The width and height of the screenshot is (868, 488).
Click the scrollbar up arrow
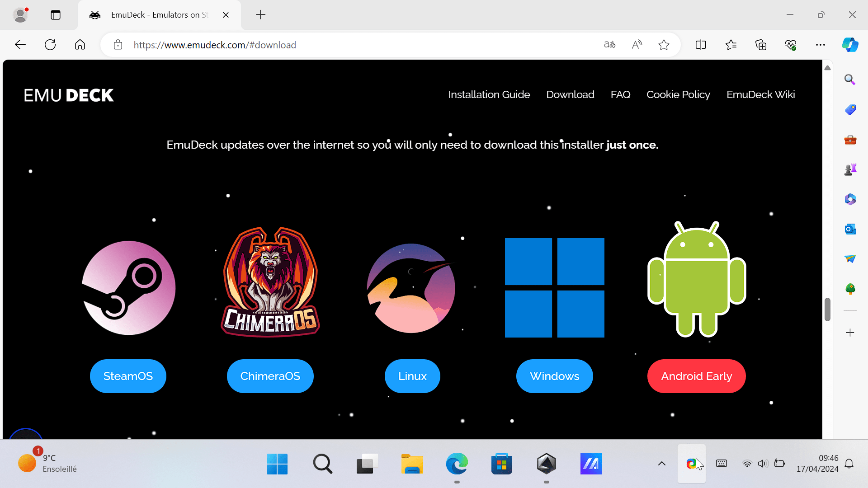[827, 68]
